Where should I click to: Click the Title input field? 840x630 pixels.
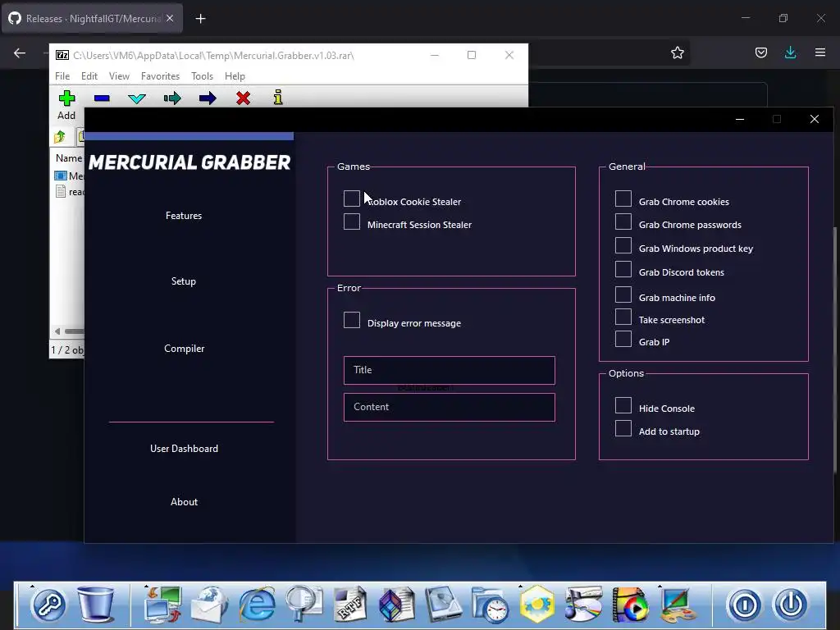(x=449, y=370)
